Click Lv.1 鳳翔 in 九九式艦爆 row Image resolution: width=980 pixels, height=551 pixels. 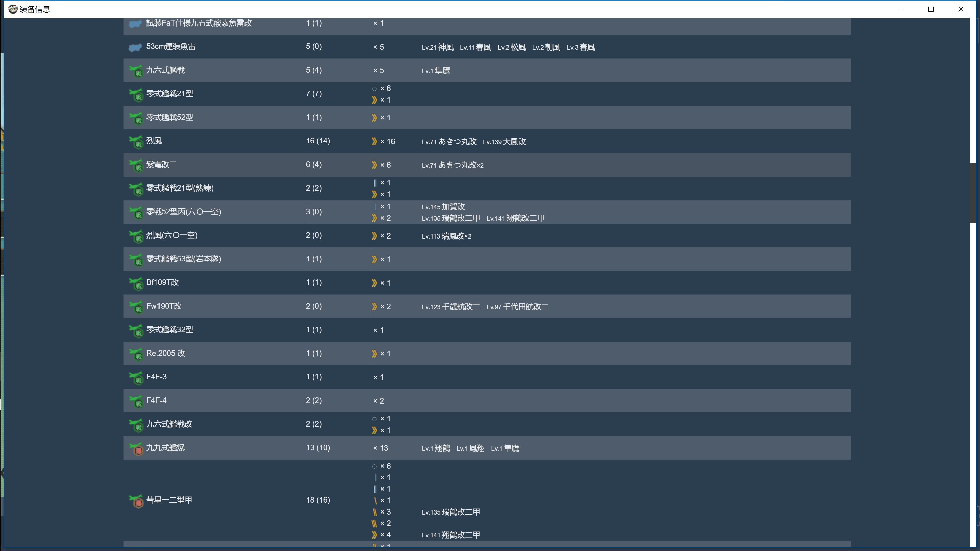(471, 448)
